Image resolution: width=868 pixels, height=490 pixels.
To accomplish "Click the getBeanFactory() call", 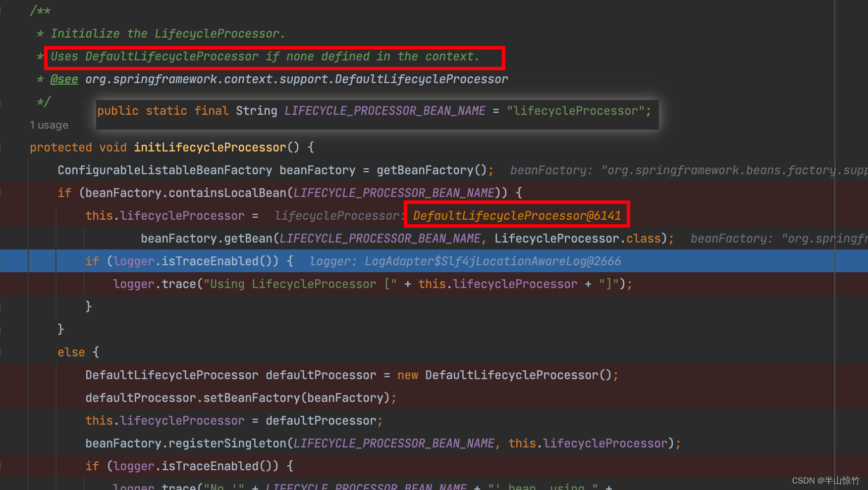I will 432,170.
